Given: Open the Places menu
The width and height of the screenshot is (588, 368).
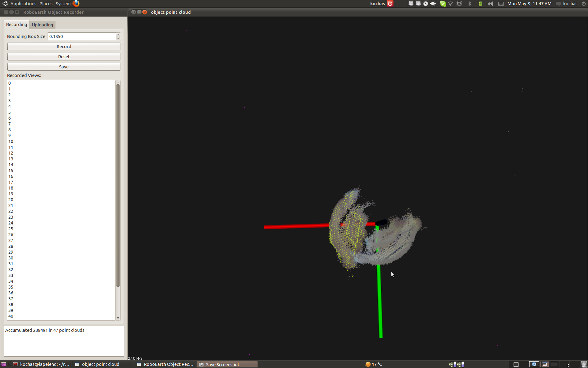Looking at the screenshot, I should [x=46, y=4].
